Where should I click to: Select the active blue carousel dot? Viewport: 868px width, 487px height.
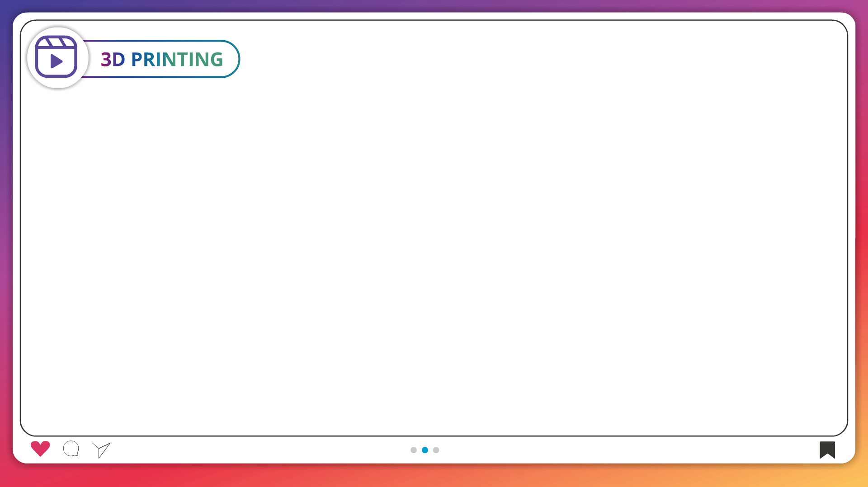pos(425,450)
